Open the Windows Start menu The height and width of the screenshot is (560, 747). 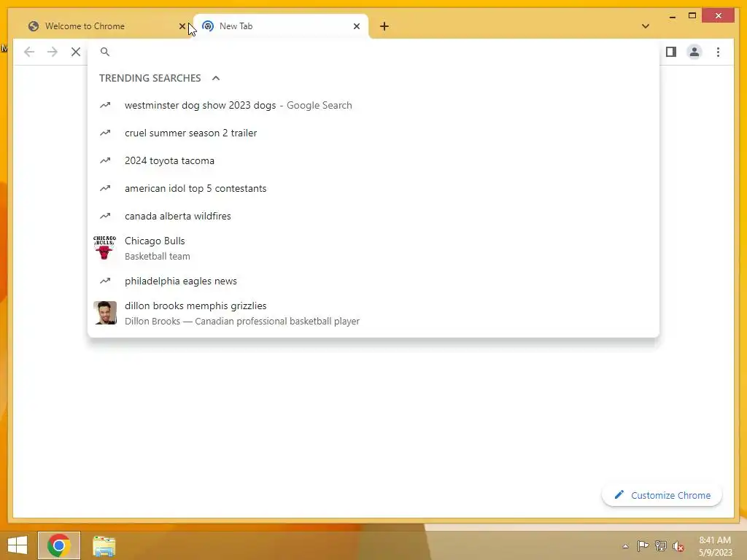coord(18,545)
